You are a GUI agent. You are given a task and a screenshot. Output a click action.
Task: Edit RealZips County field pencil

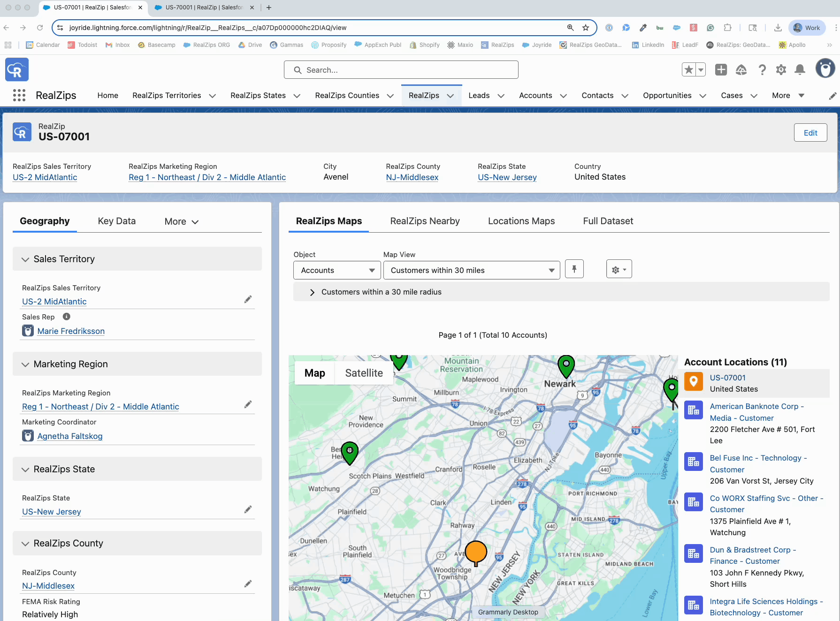248,584
